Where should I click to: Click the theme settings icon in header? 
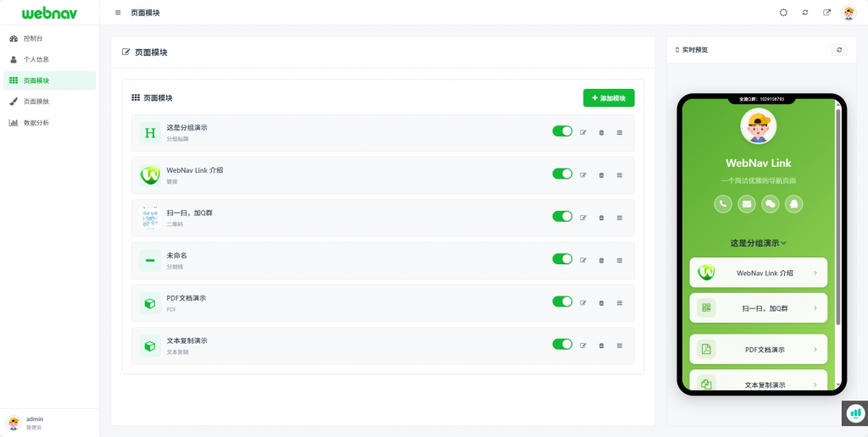point(783,13)
